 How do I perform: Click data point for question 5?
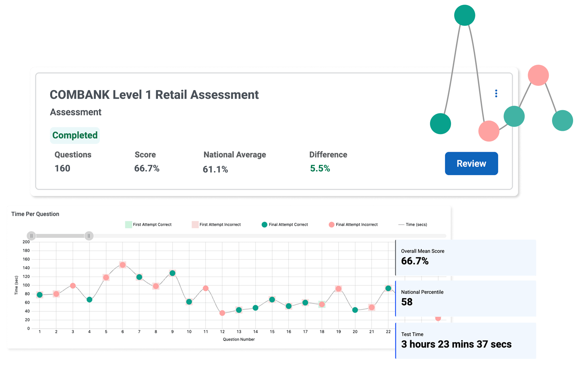[x=106, y=278]
